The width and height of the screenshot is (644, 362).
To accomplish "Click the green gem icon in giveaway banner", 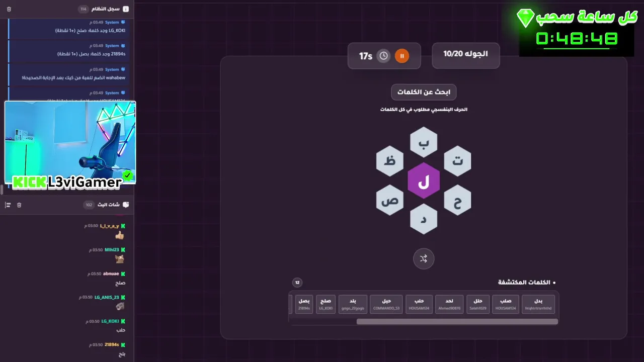I will (x=525, y=18).
